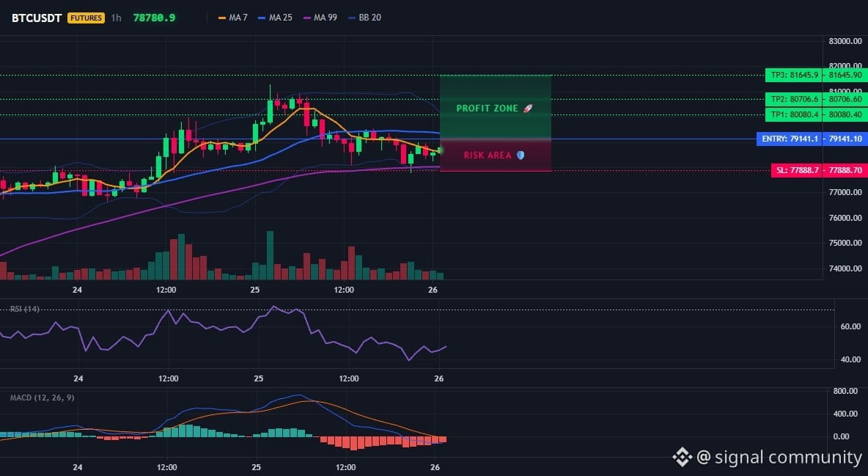Image resolution: width=868 pixels, height=476 pixels.
Task: Click the FUTURES badge
Action: [x=86, y=18]
